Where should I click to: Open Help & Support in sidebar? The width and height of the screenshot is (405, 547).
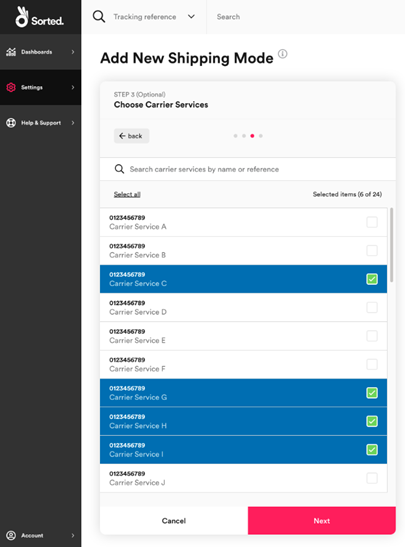tap(40, 123)
